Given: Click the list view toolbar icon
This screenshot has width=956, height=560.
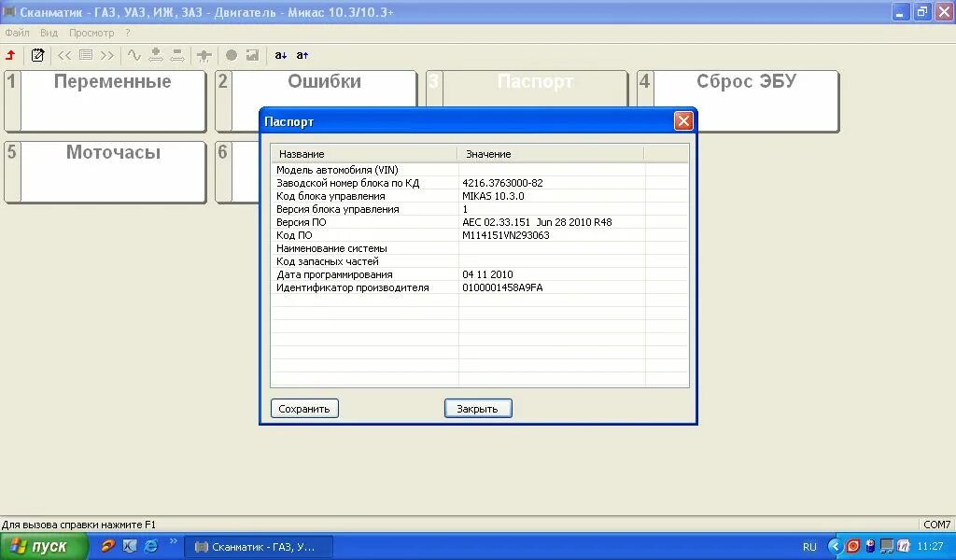Looking at the screenshot, I should coord(86,55).
